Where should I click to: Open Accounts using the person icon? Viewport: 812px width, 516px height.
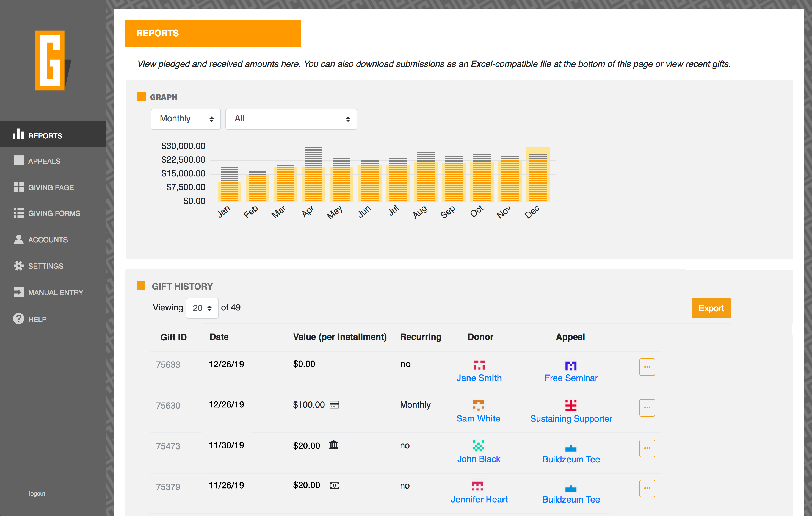tap(18, 239)
